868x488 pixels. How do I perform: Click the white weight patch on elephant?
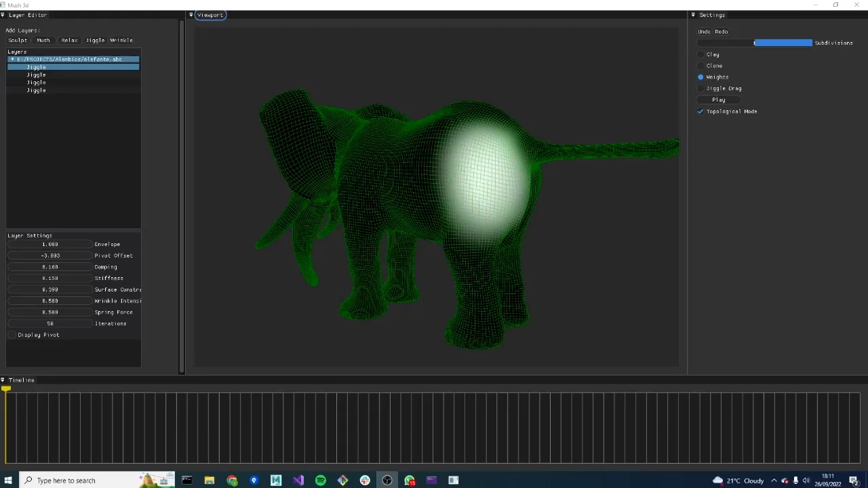484,178
